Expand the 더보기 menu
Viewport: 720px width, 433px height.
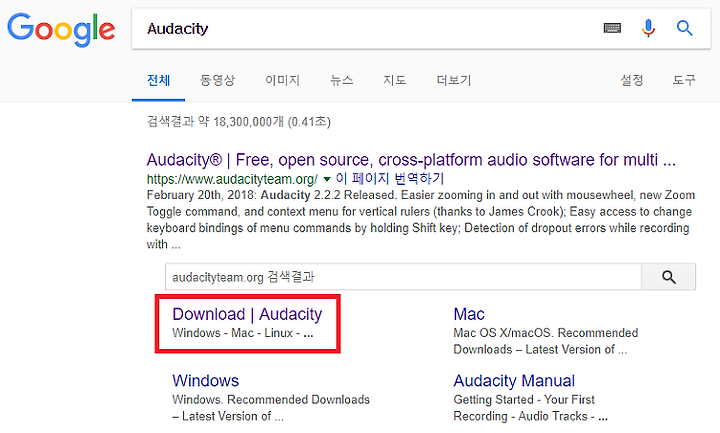454,80
